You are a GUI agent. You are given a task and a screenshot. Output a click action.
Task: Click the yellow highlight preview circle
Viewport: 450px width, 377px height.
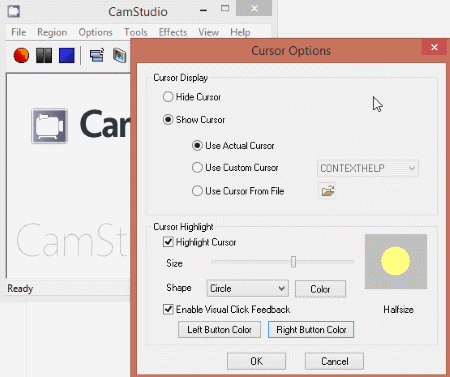(x=395, y=261)
